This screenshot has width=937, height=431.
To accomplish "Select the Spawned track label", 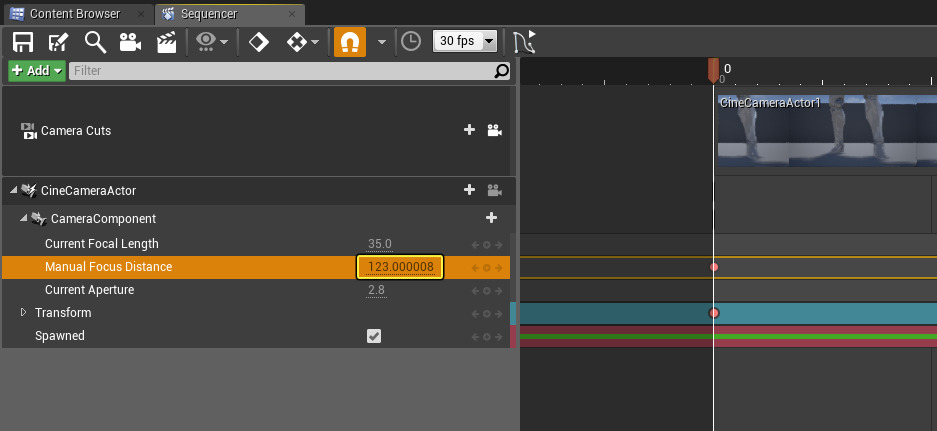I will (x=60, y=335).
